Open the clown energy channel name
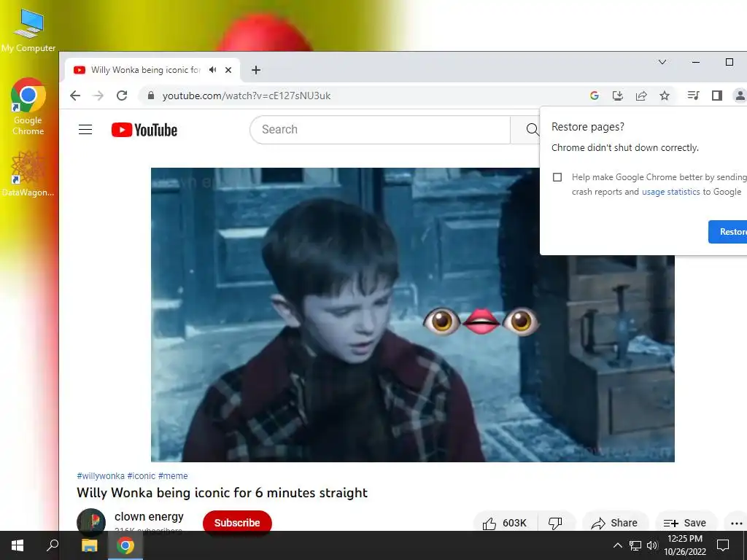 pos(149,517)
